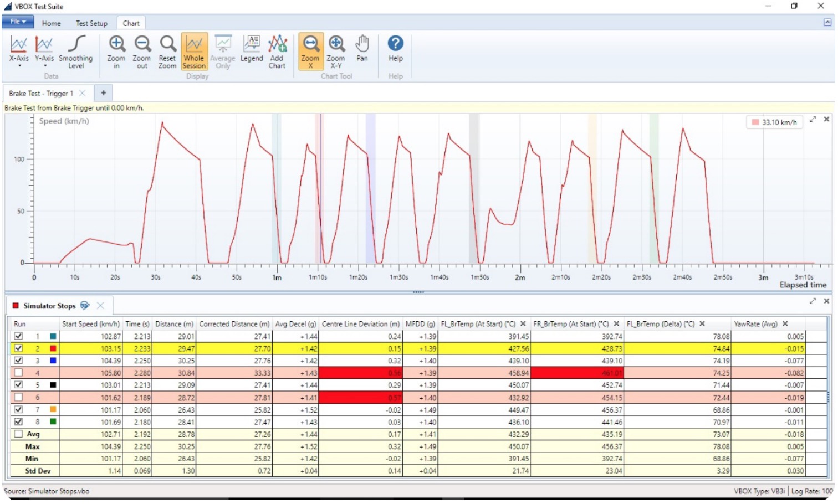The height and width of the screenshot is (504, 838).
Task: Remove the YawRate (Avg) column
Action: [785, 324]
